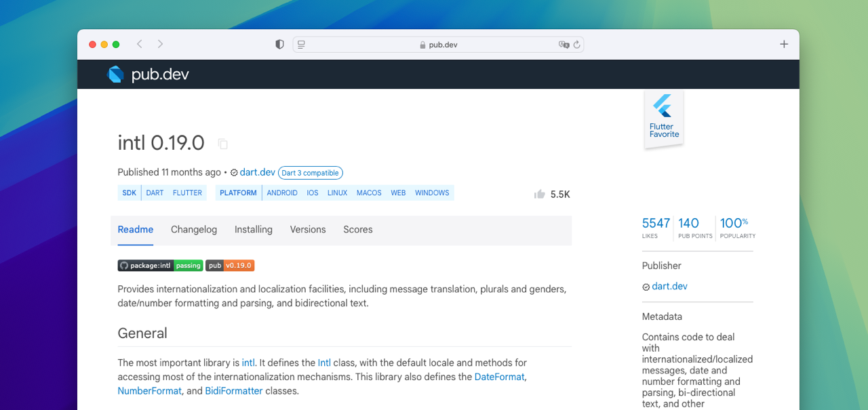
Task: Select the WEB platform tag
Action: [x=398, y=193]
